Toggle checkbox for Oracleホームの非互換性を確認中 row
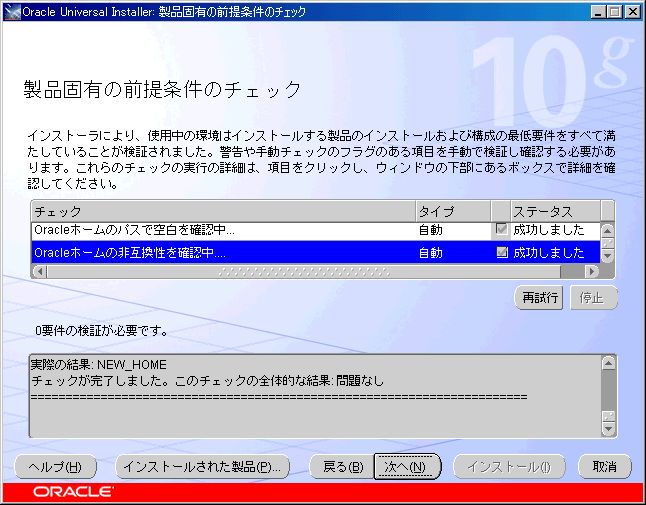The image size is (646, 505). (x=501, y=252)
